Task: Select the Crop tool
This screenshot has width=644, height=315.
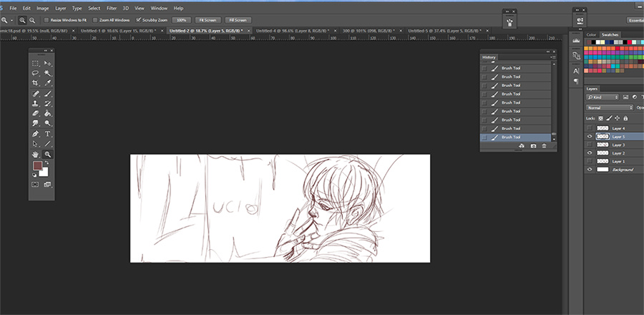Action: coord(35,83)
